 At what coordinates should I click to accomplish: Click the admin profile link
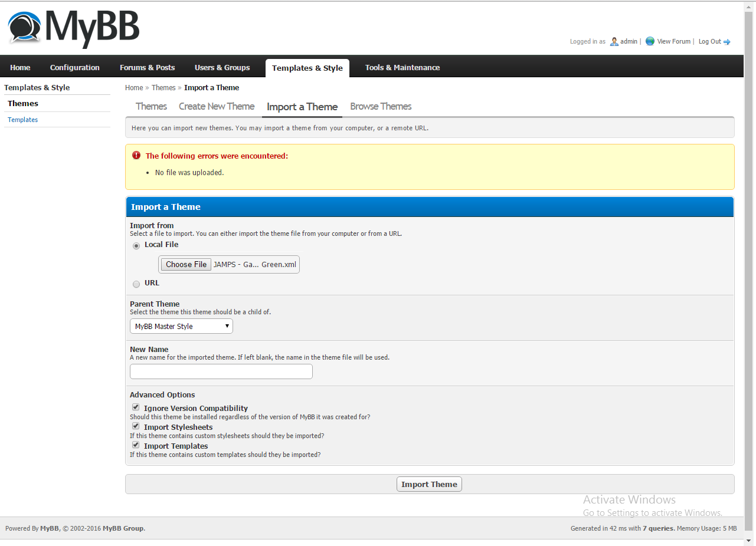point(629,42)
